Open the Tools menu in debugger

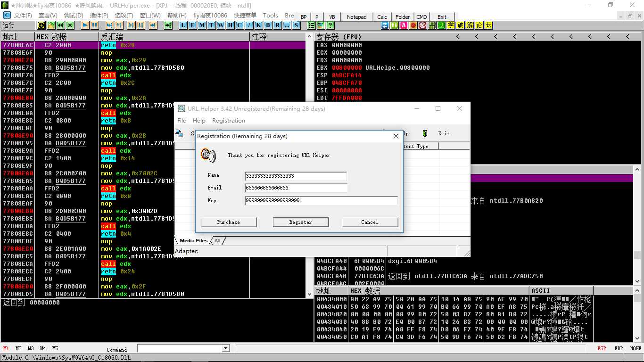pyautogui.click(x=271, y=16)
